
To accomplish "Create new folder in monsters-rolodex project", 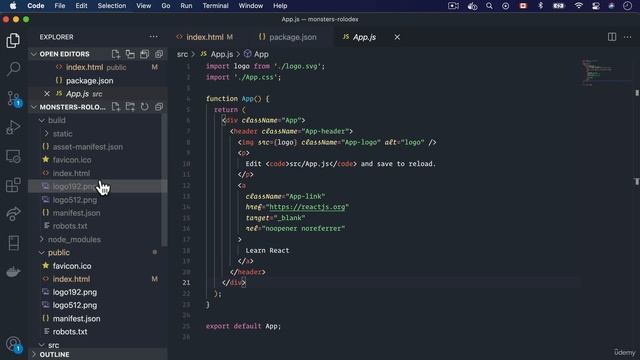I will tap(130, 107).
